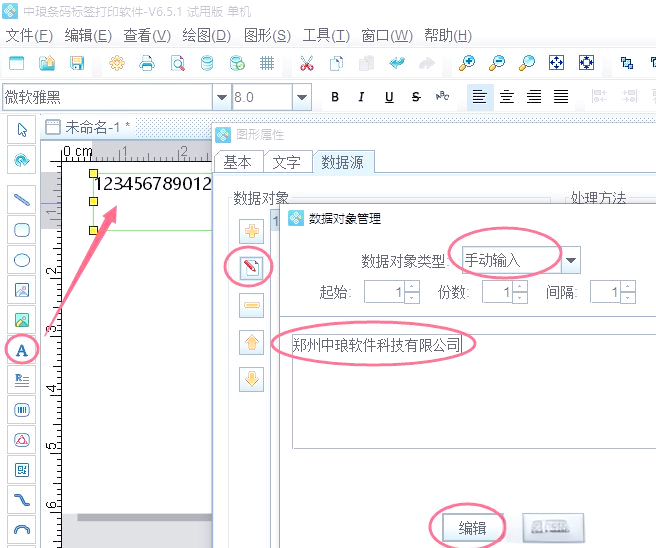Expand the 数据对象类型 dropdown

[571, 260]
